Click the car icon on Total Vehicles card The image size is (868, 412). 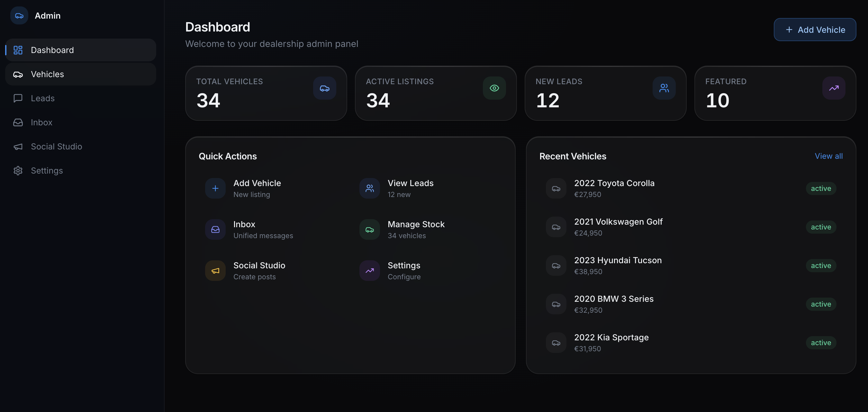point(324,88)
